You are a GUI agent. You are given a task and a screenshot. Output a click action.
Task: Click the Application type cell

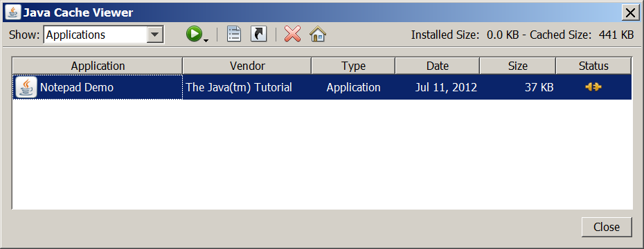click(353, 87)
